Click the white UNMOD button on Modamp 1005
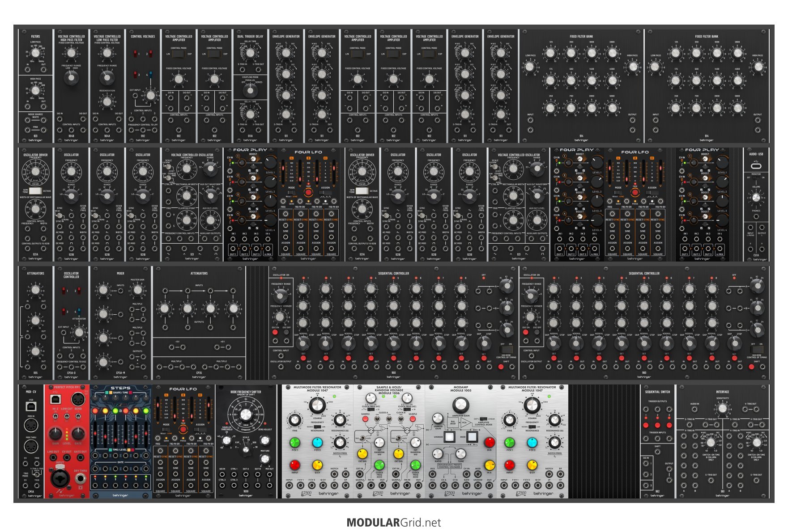This screenshot has width=788, height=532. 449,437
